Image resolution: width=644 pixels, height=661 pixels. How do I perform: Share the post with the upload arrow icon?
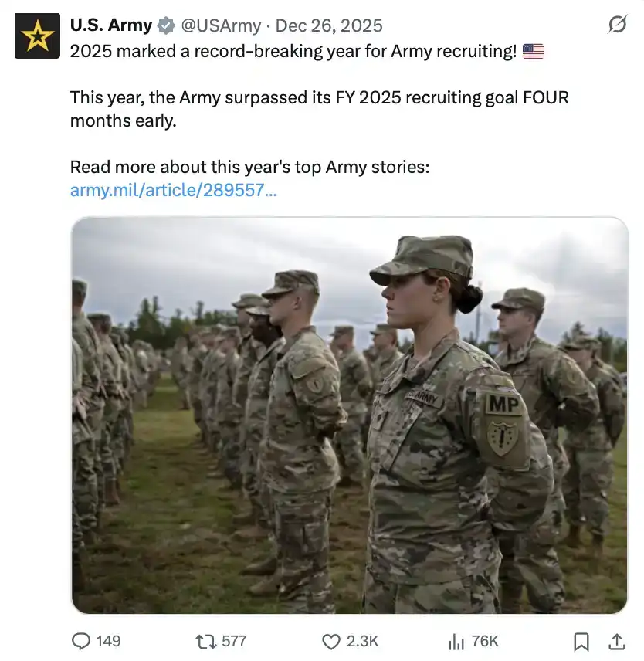(x=617, y=641)
